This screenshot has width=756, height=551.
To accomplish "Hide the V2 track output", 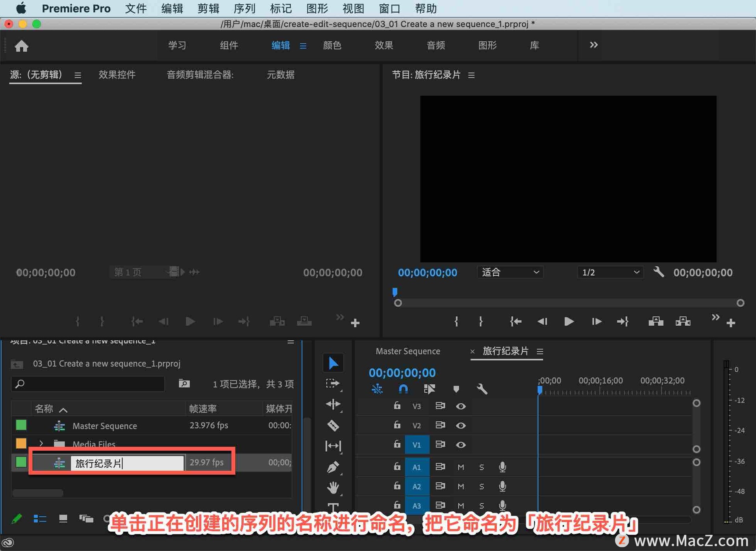I will click(461, 425).
